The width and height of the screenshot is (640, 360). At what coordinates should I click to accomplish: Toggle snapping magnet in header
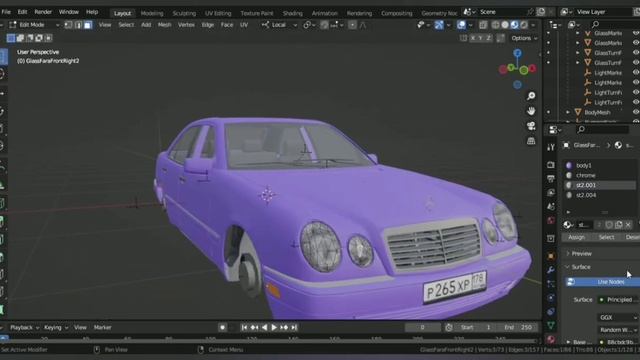point(324,25)
